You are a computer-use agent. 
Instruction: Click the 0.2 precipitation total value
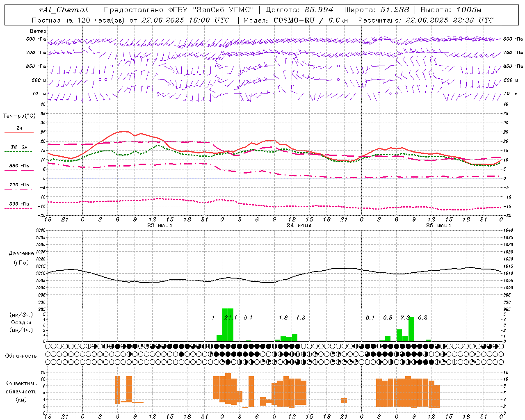click(x=422, y=317)
